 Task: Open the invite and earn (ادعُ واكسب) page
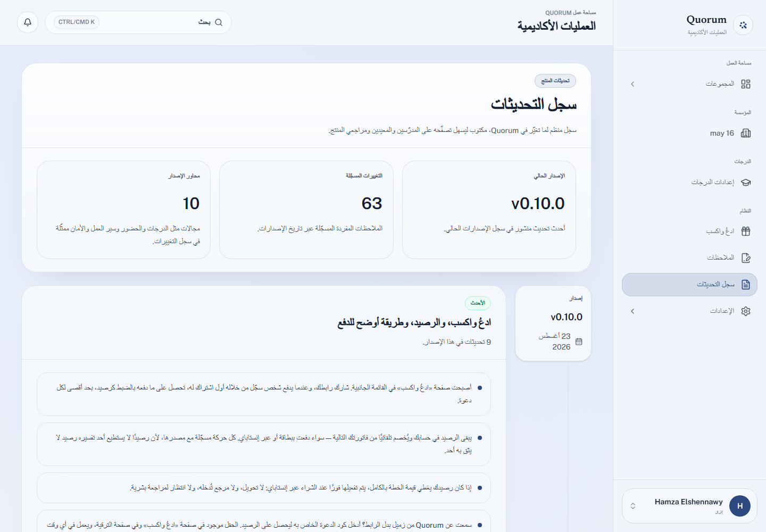[689, 231]
